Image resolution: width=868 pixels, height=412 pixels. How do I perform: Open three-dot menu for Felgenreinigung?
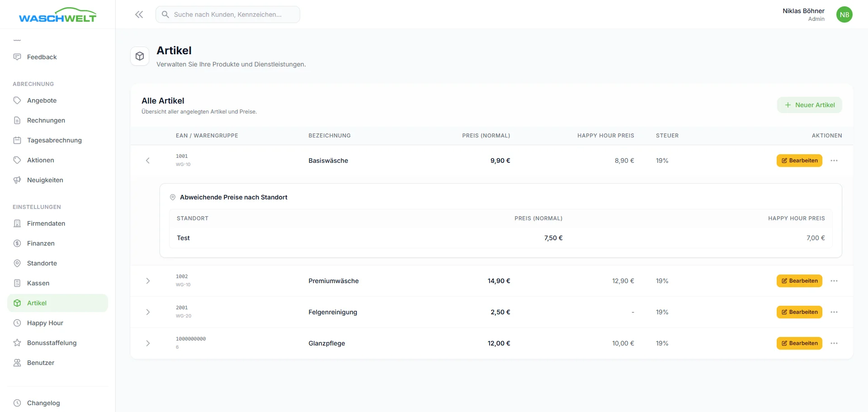tap(834, 312)
